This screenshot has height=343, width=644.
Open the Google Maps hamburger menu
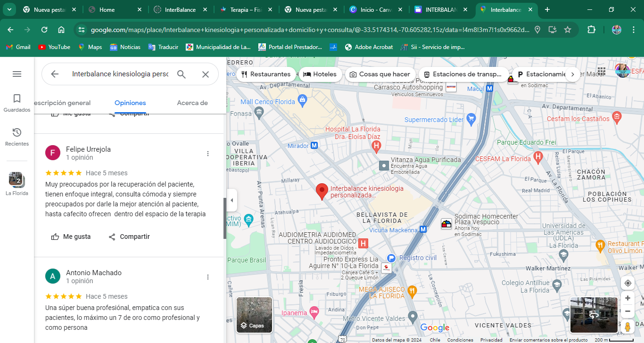(x=17, y=74)
